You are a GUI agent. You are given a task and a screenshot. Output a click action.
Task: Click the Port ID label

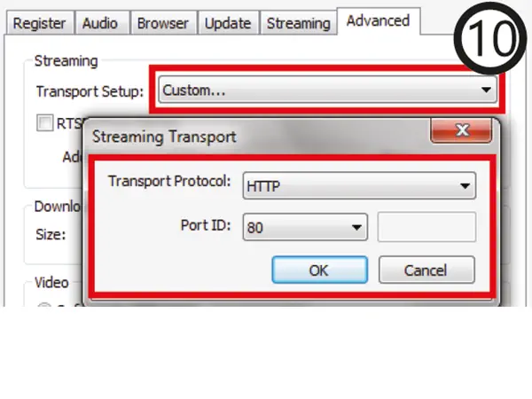[206, 225]
